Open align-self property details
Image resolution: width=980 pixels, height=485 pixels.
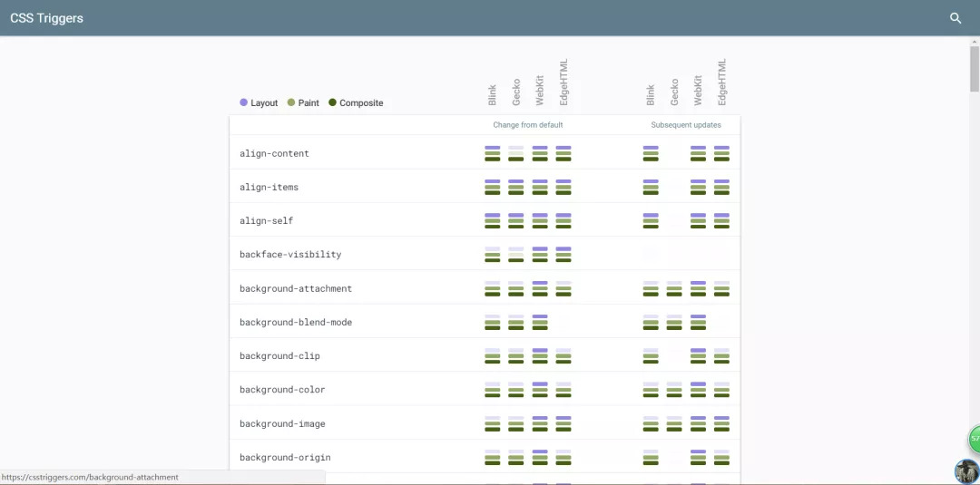click(x=266, y=220)
